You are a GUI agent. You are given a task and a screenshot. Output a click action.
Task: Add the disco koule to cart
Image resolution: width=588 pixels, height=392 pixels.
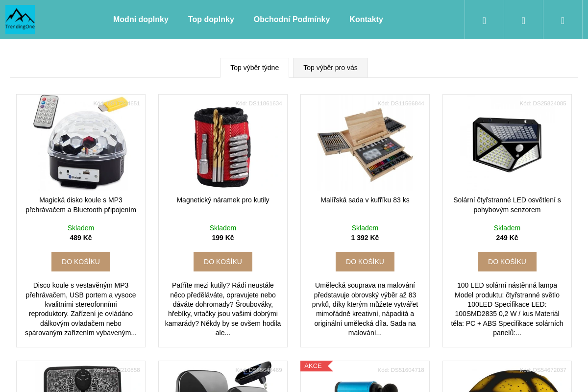(x=81, y=262)
